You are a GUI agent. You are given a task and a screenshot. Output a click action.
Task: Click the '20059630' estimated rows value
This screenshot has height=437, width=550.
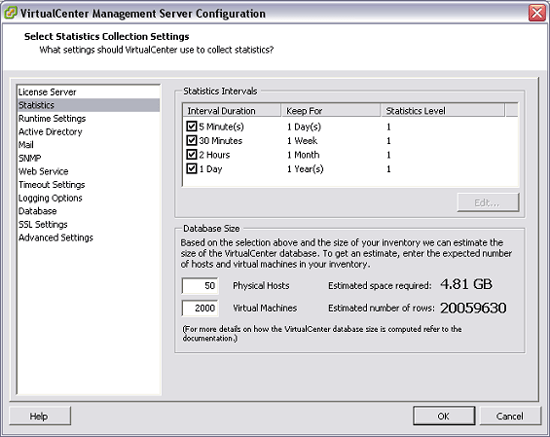[x=473, y=308]
